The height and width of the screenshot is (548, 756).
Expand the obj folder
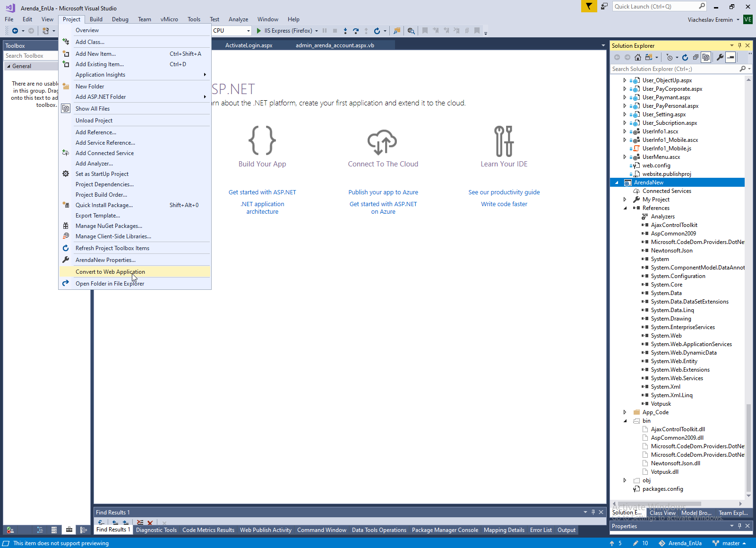point(625,480)
